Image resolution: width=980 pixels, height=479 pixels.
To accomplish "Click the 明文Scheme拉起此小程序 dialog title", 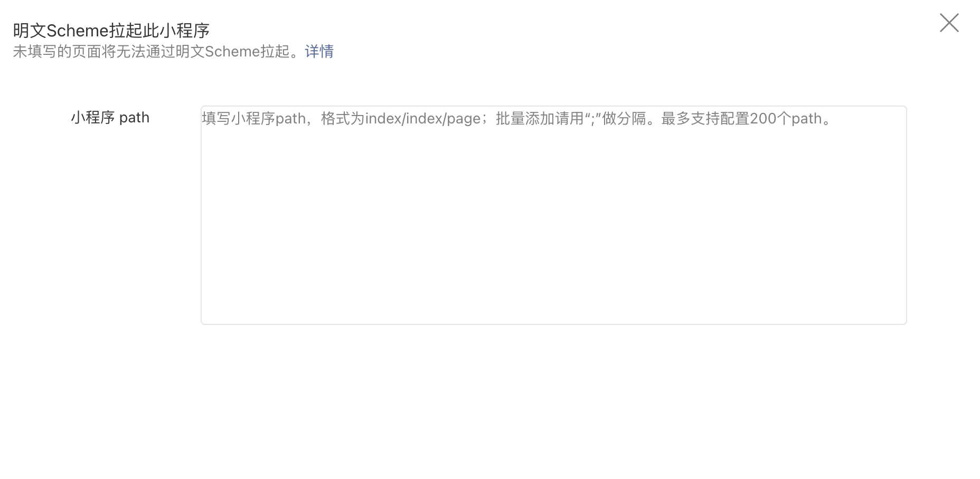I will (111, 31).
